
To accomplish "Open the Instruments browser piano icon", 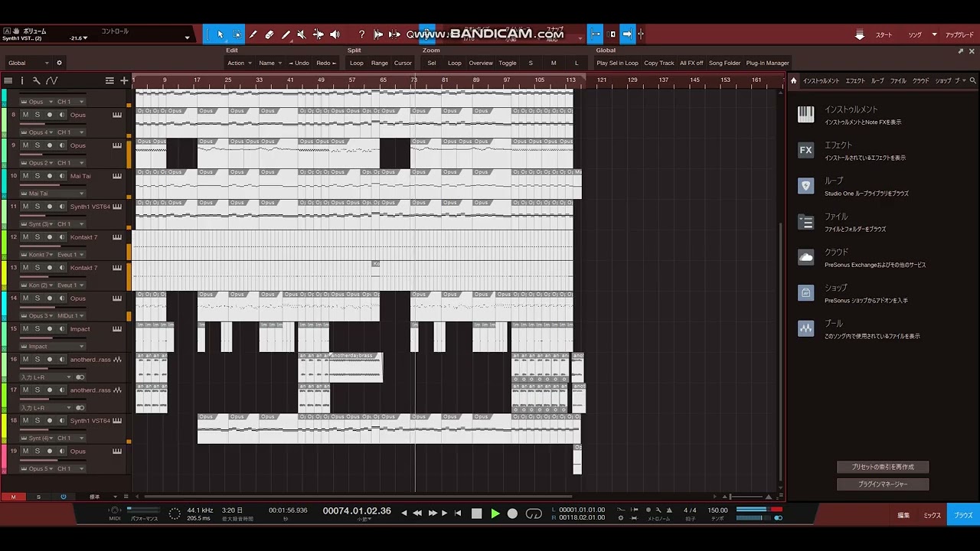I will (x=805, y=115).
